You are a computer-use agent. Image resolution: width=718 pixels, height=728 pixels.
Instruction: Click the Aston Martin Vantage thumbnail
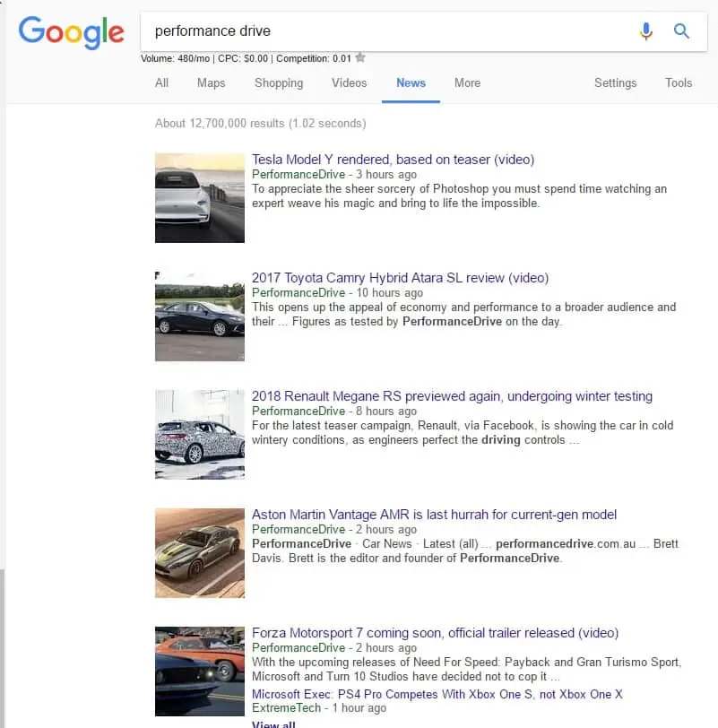click(200, 553)
